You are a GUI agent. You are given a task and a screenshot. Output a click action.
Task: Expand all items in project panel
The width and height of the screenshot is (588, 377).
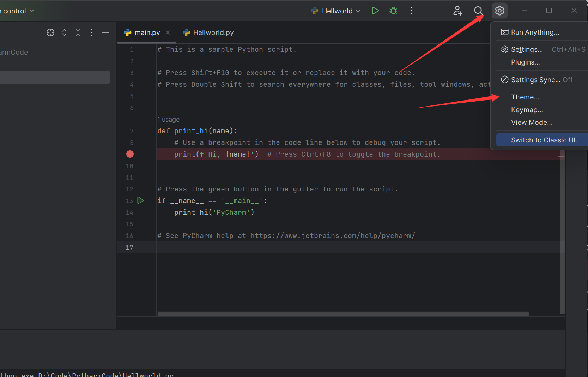(x=64, y=32)
